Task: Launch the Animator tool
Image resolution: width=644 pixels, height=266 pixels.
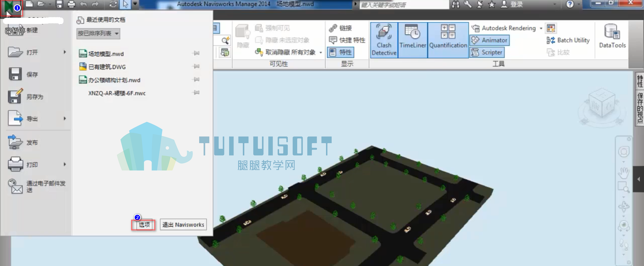Action: pyautogui.click(x=489, y=40)
